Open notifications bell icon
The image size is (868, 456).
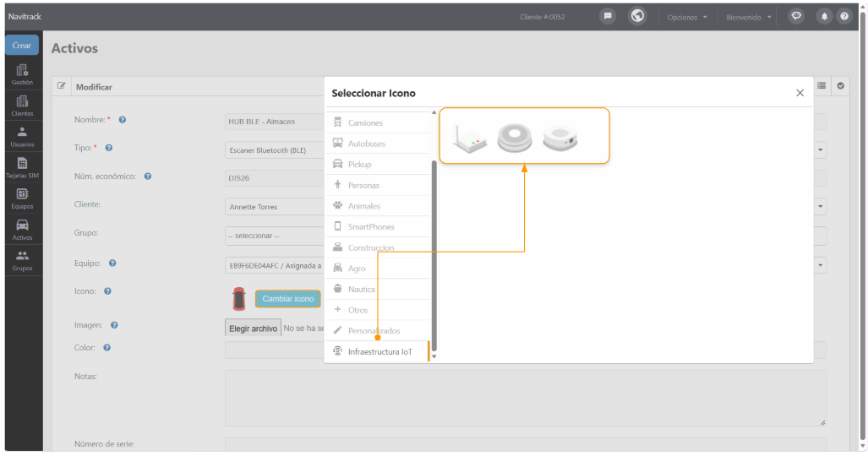(824, 17)
